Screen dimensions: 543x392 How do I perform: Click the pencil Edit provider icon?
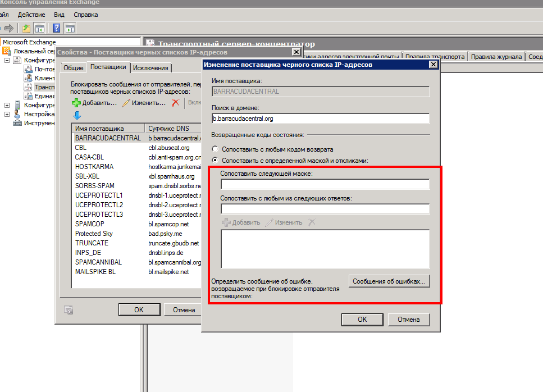(126, 103)
